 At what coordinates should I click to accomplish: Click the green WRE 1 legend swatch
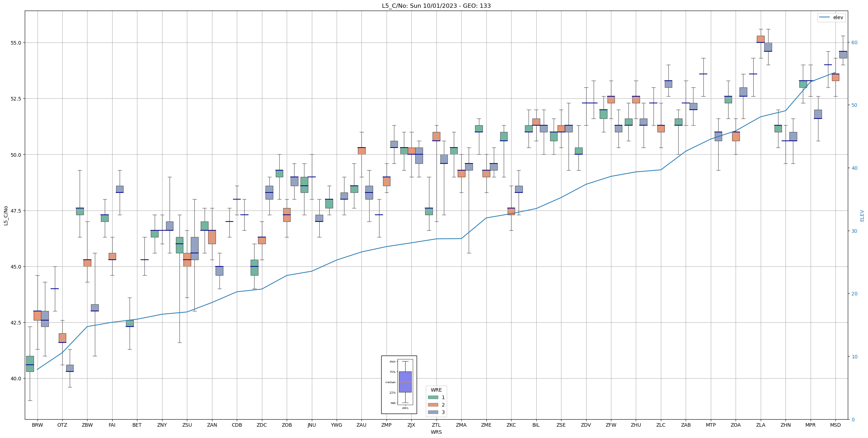click(433, 397)
